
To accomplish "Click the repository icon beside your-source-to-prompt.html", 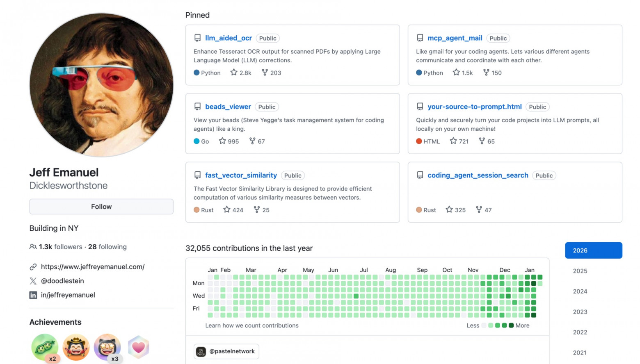I will pyautogui.click(x=420, y=107).
